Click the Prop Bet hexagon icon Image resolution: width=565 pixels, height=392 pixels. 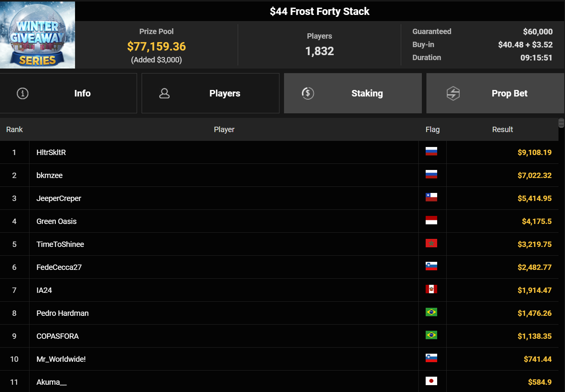click(x=453, y=93)
